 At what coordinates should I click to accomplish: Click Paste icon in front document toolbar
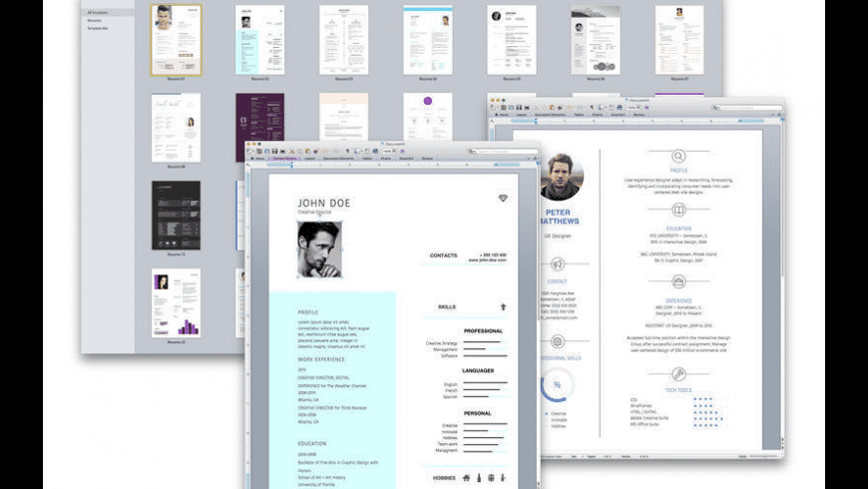[x=307, y=151]
